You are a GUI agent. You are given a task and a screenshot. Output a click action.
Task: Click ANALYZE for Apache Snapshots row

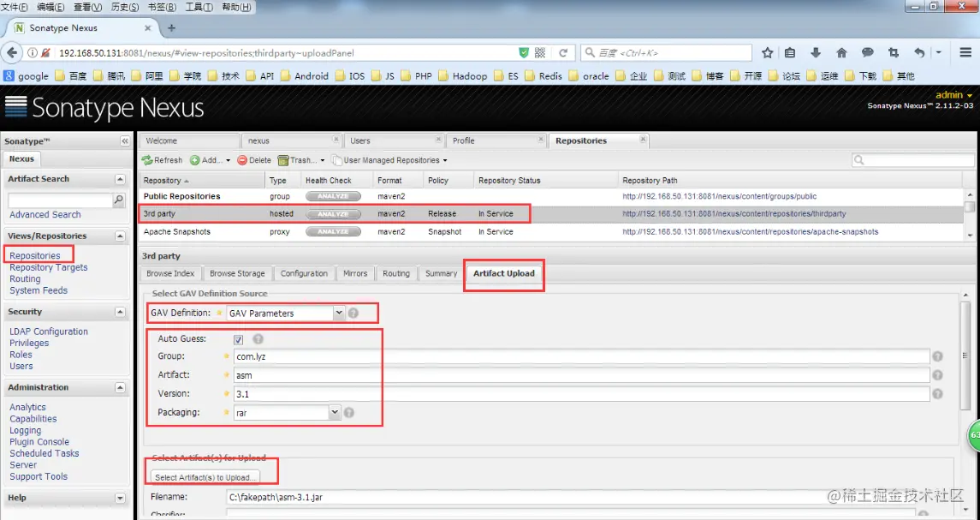point(333,231)
